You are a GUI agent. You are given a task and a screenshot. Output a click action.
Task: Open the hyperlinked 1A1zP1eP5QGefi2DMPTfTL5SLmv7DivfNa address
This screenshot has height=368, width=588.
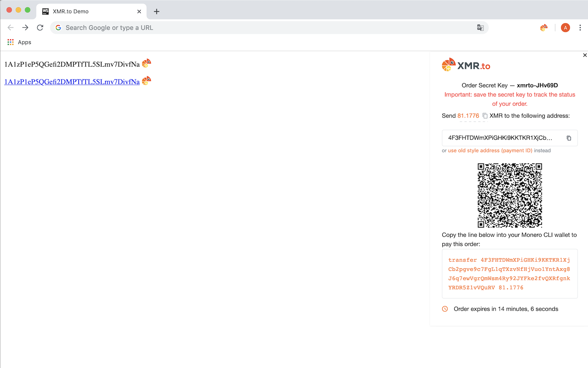point(72,82)
